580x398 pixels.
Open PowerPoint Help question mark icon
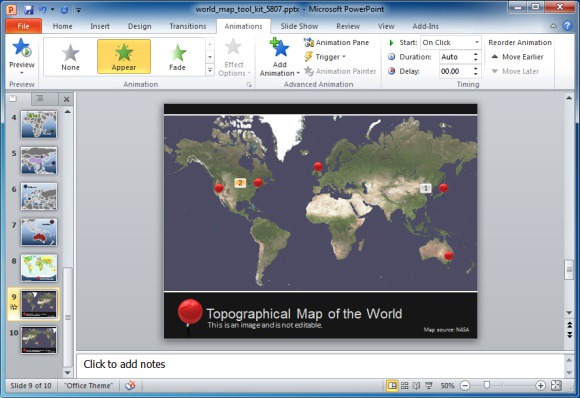pos(567,26)
